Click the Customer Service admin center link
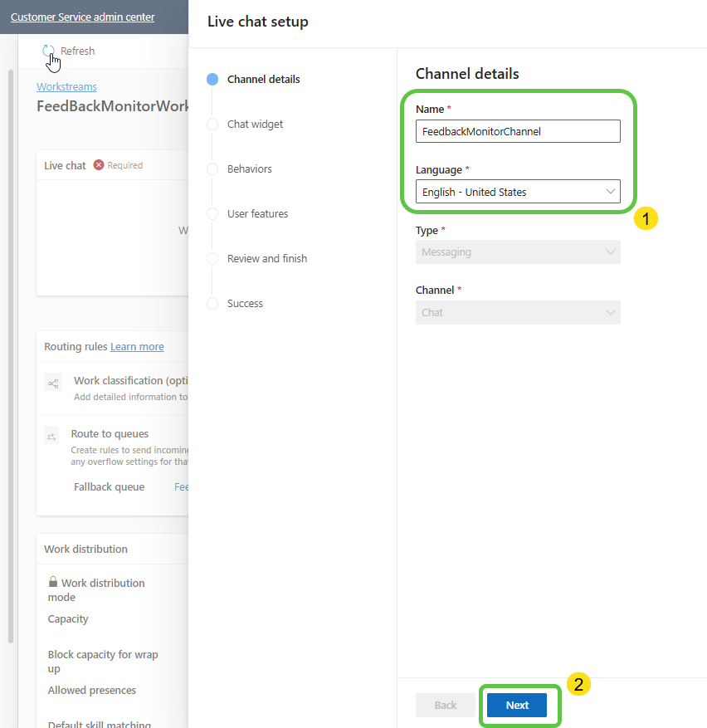 coord(83,17)
